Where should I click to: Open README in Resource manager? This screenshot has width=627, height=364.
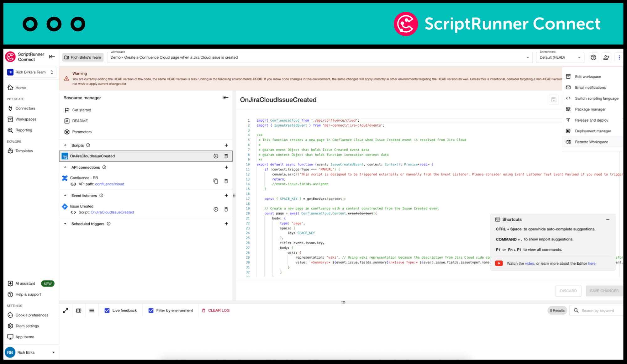(145, 121)
